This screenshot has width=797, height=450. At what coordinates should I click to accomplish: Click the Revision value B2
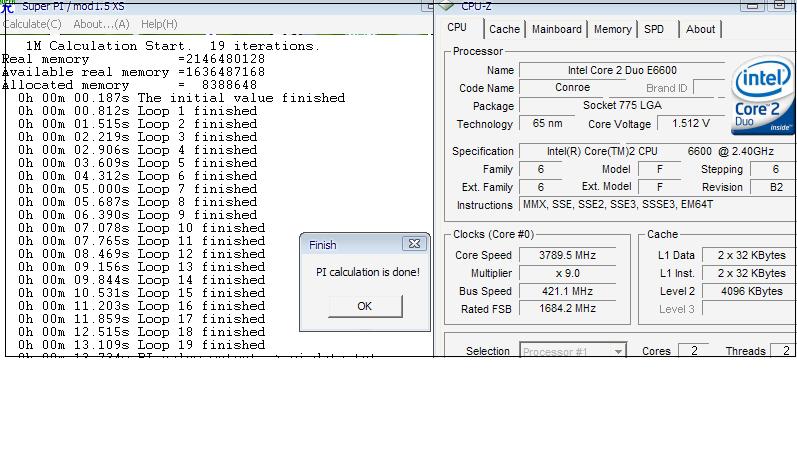[x=773, y=187]
